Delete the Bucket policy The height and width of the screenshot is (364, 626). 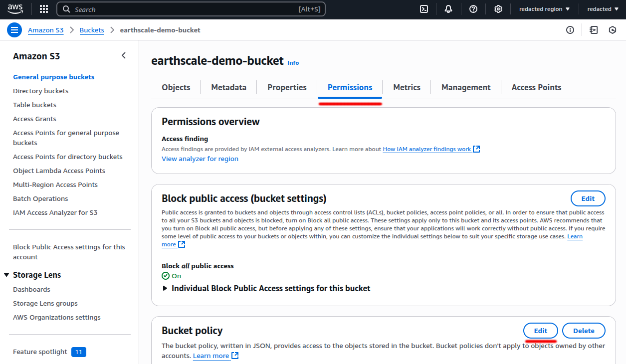click(584, 331)
